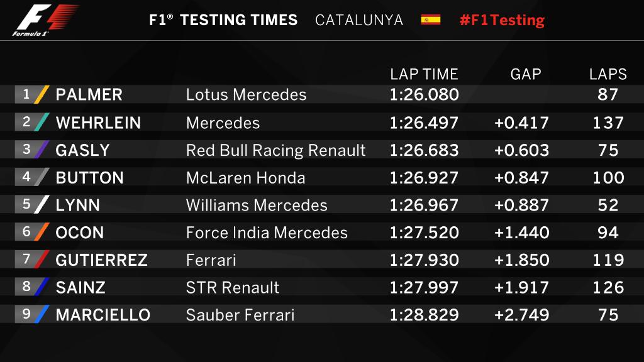Click the purple team stripe beside Gasly
The height and width of the screenshot is (362, 644).
42,150
